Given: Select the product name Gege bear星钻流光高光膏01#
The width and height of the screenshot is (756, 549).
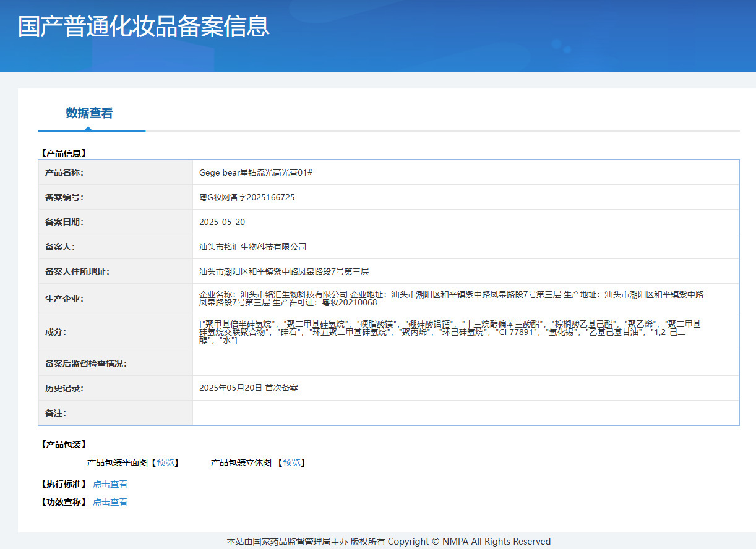Looking at the screenshot, I should [x=256, y=172].
